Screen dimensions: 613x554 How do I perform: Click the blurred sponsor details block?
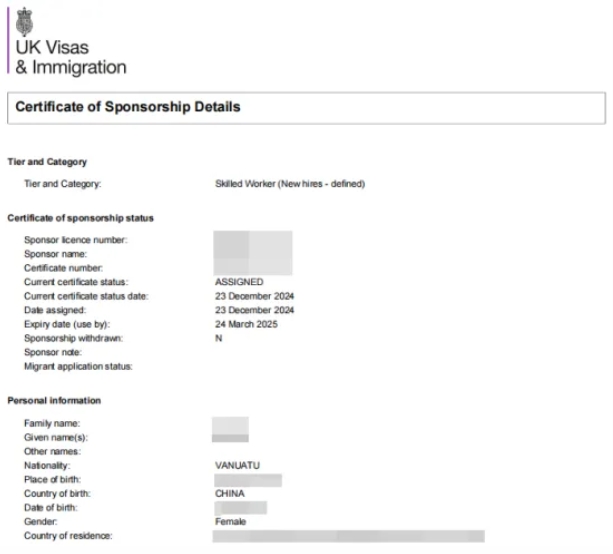tap(253, 253)
